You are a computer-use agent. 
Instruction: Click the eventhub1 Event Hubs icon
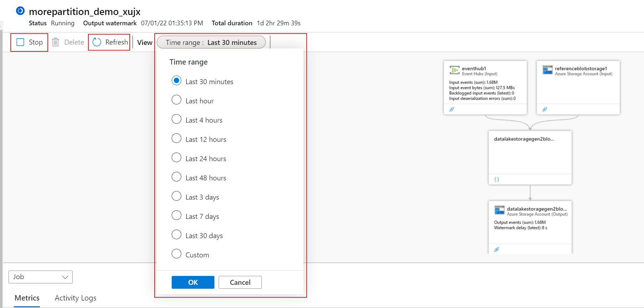(x=455, y=70)
